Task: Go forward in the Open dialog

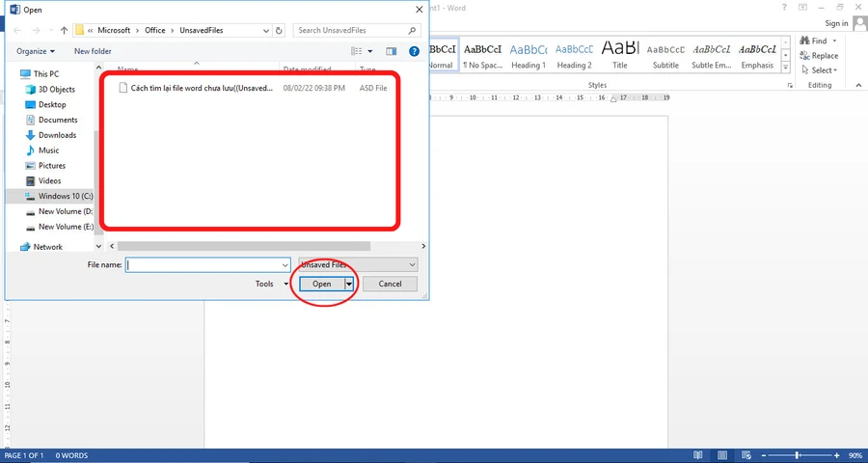Action: [x=36, y=30]
